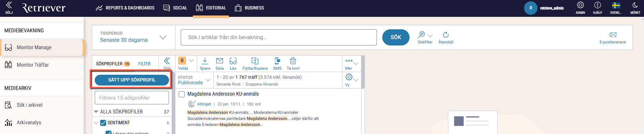644x134 pixels.
Task: Click the article search input field
Action: pos(278,37)
